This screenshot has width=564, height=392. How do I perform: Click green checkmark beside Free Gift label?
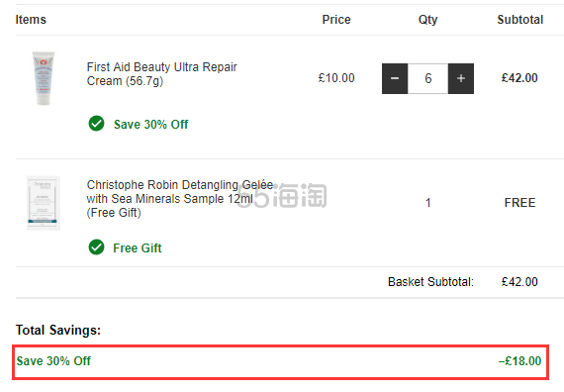[x=96, y=246]
